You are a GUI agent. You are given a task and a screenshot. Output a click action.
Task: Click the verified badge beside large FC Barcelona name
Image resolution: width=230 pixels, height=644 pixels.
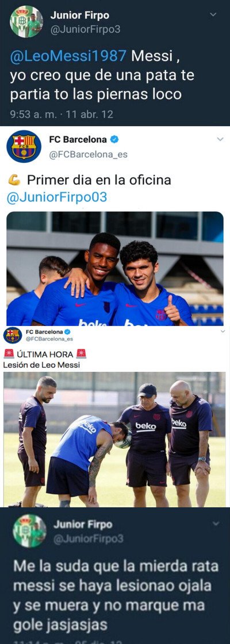point(114,139)
